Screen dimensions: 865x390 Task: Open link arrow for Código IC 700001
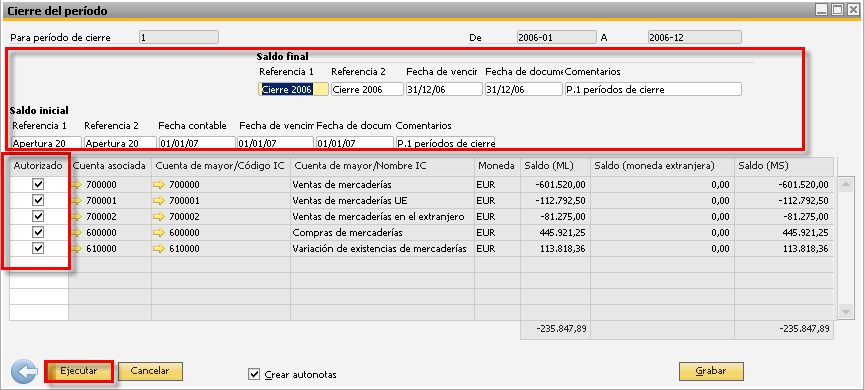(x=159, y=201)
